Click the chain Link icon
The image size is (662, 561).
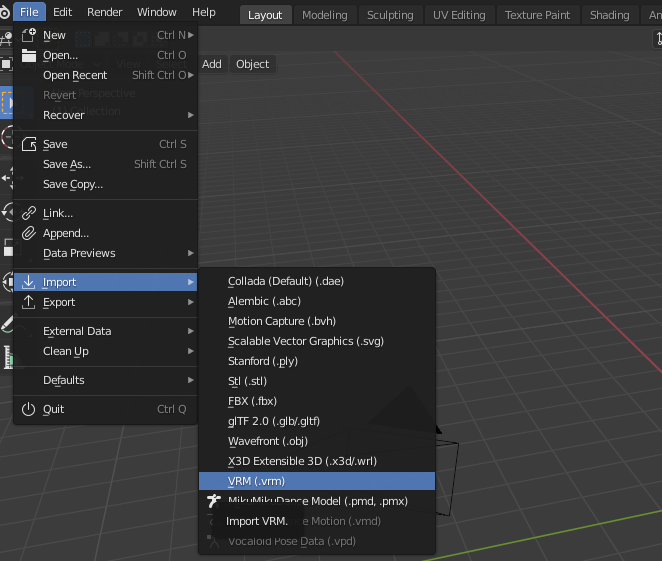tap(29, 213)
